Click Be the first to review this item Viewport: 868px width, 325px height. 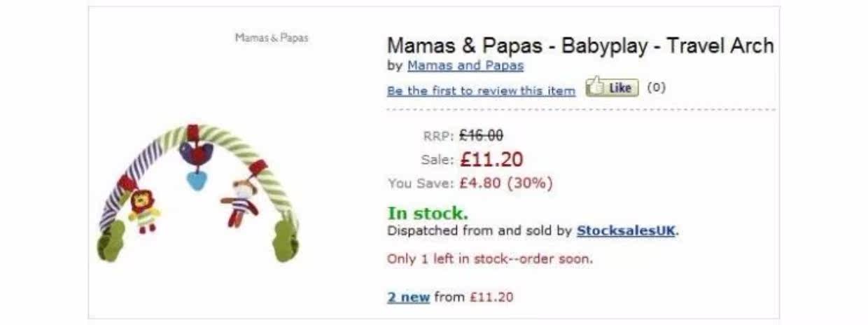(x=481, y=91)
